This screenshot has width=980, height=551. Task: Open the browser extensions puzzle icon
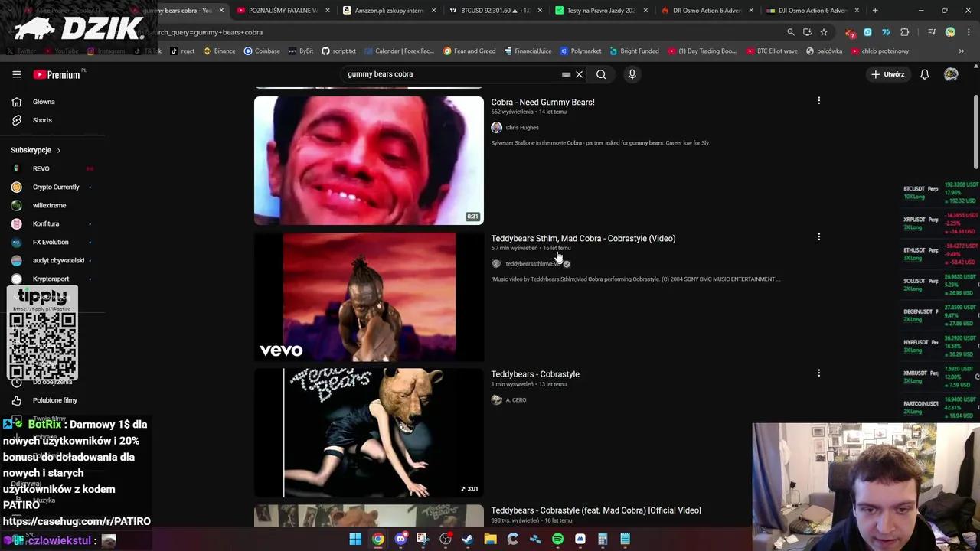pyautogui.click(x=905, y=32)
